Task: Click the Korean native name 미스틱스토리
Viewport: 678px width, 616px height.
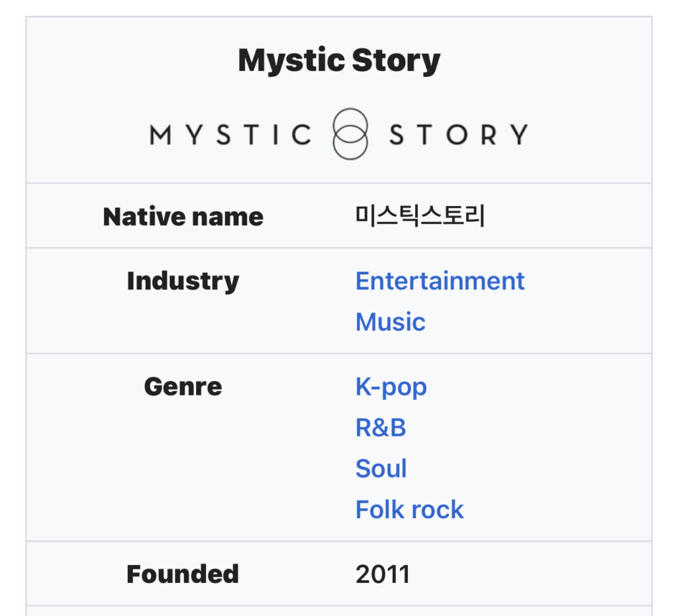Action: point(420,217)
